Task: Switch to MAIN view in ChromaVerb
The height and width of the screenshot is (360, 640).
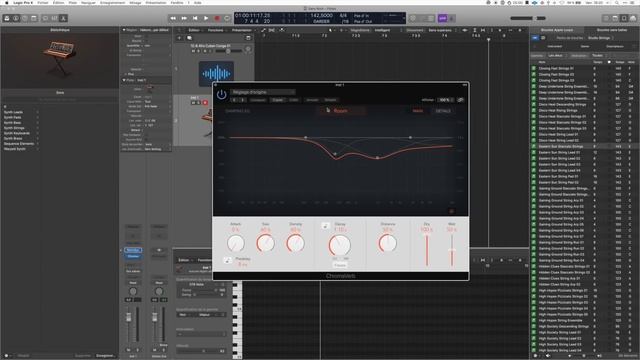Action: point(418,111)
